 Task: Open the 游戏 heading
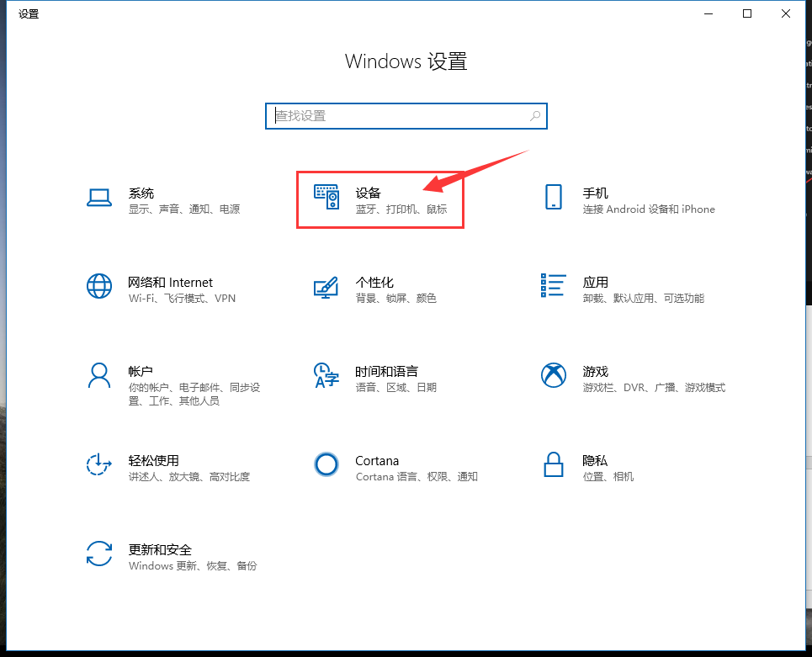pyautogui.click(x=596, y=371)
